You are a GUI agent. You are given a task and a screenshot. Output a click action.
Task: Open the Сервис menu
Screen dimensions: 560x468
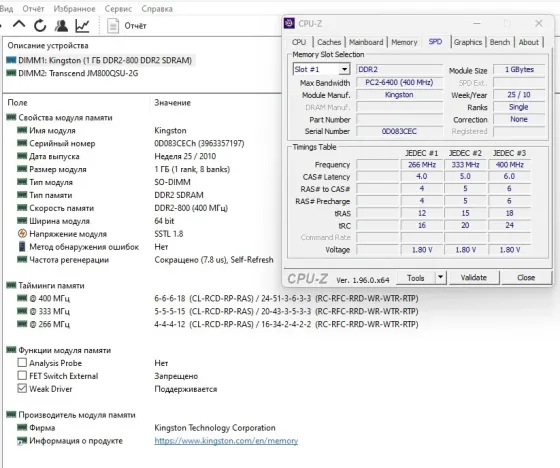118,9
